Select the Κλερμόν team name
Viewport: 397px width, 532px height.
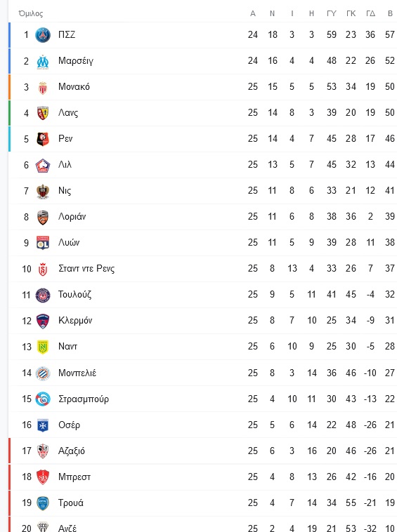pos(75,321)
